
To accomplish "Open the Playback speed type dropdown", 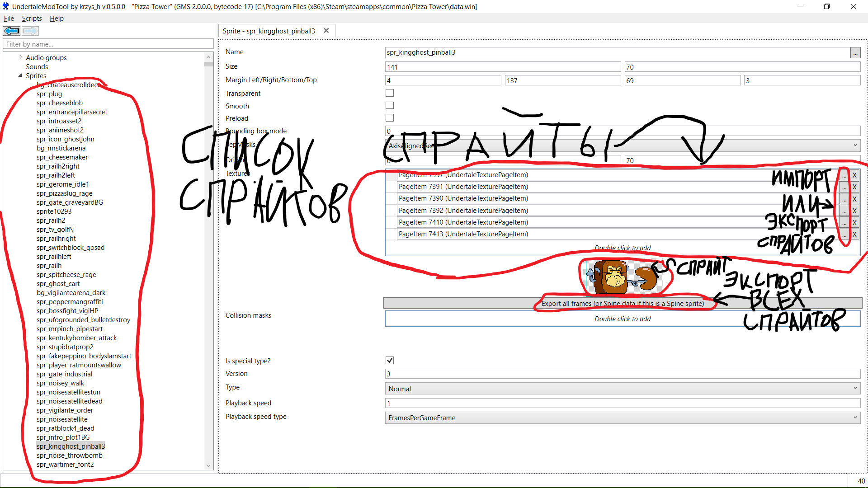I will pyautogui.click(x=623, y=418).
